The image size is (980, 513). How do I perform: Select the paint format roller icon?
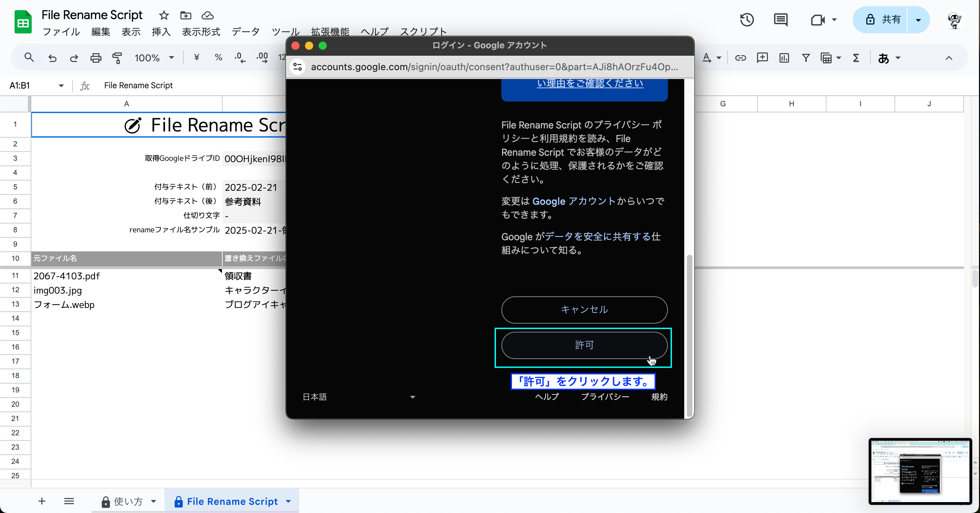117,58
